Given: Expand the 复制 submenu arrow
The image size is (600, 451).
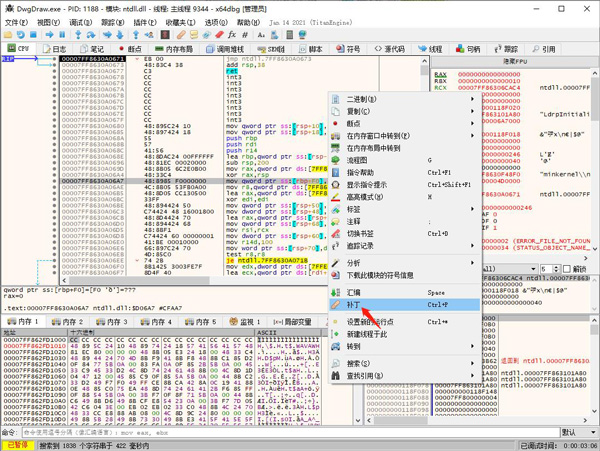Looking at the screenshot, I should tap(473, 111).
